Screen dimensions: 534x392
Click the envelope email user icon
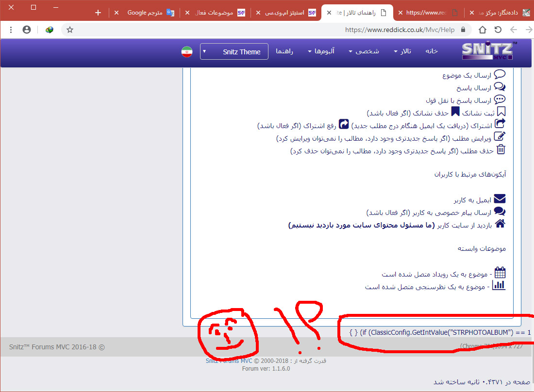[x=500, y=199]
